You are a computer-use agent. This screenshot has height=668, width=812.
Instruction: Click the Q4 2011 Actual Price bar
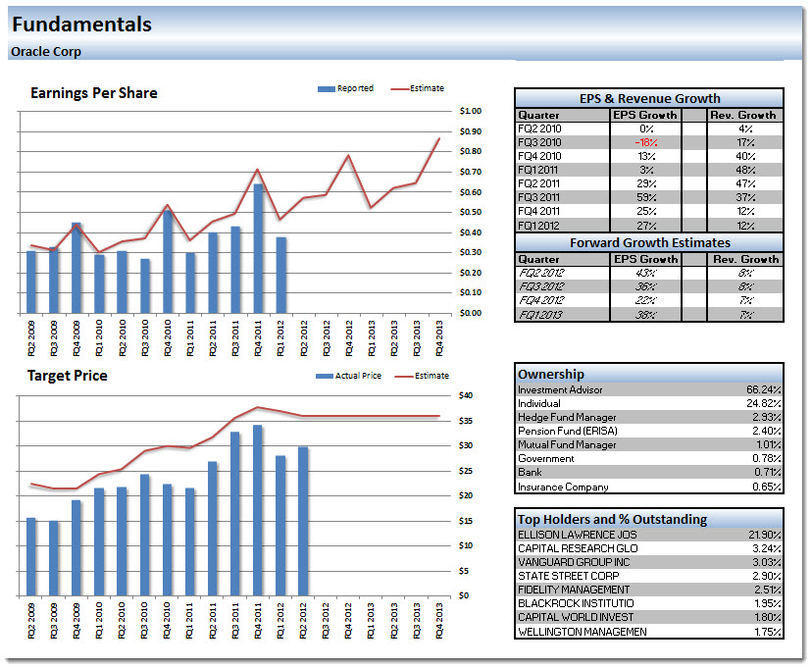pyautogui.click(x=257, y=511)
